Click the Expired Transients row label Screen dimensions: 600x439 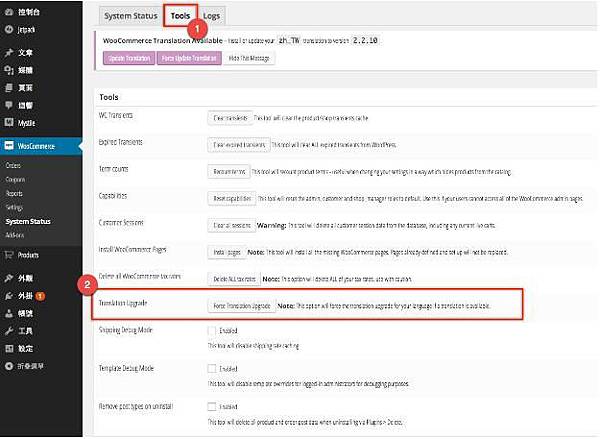tap(121, 142)
